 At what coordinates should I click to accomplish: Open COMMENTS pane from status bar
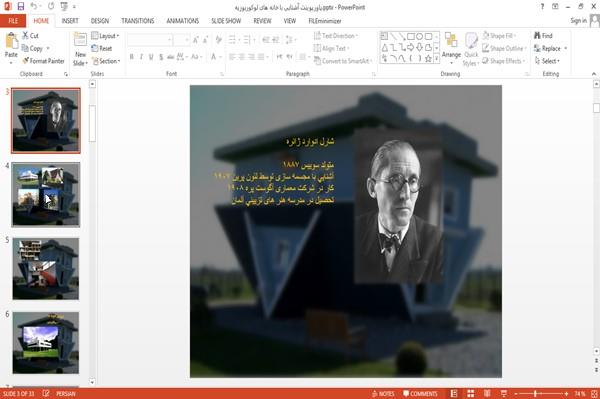coord(420,394)
